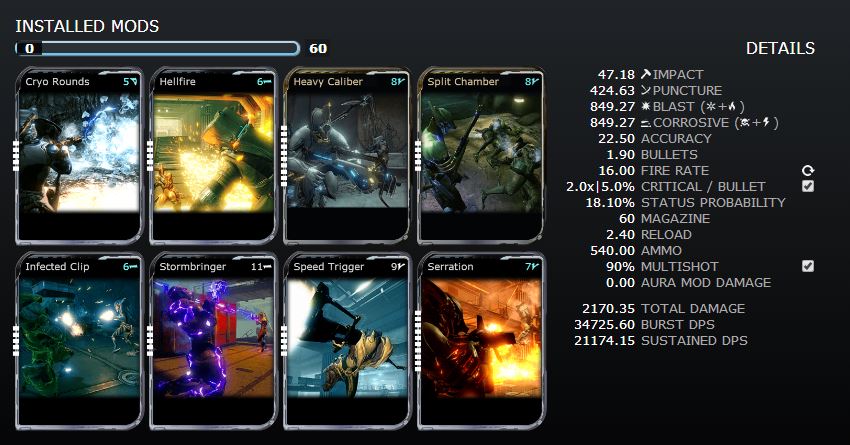
Task: Toggle the Multishot checkbox
Action: click(808, 266)
